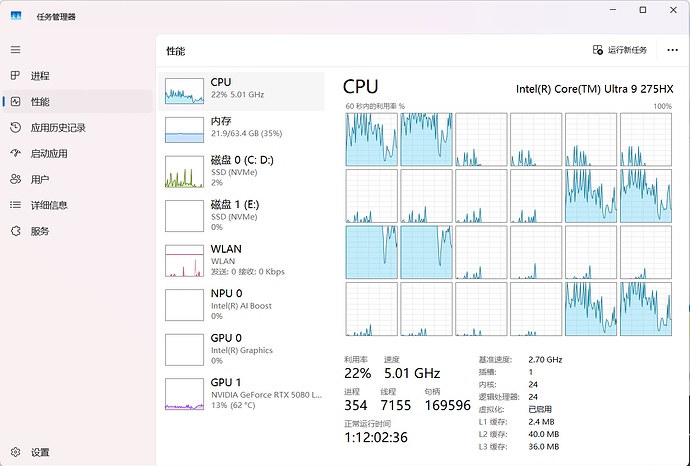Select the 性能 navigation tab
Screen dimensions: 690x466
40,102
